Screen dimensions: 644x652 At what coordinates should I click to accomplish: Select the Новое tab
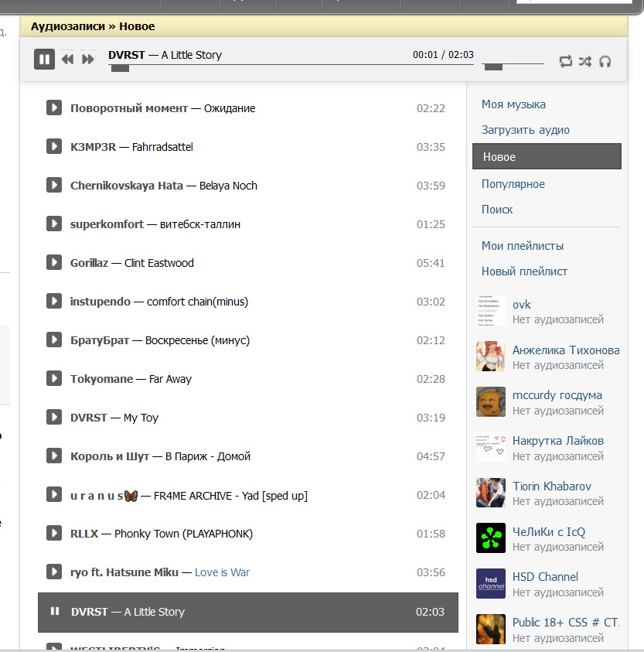click(547, 156)
